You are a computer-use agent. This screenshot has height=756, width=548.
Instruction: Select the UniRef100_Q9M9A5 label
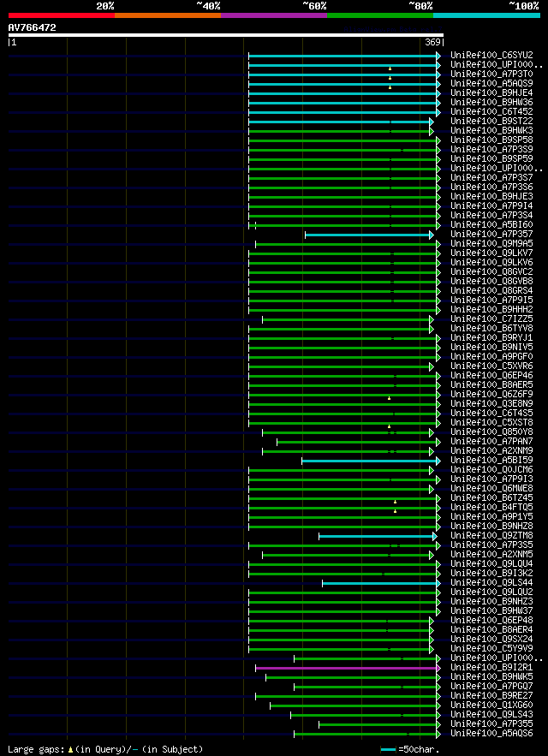(x=491, y=243)
